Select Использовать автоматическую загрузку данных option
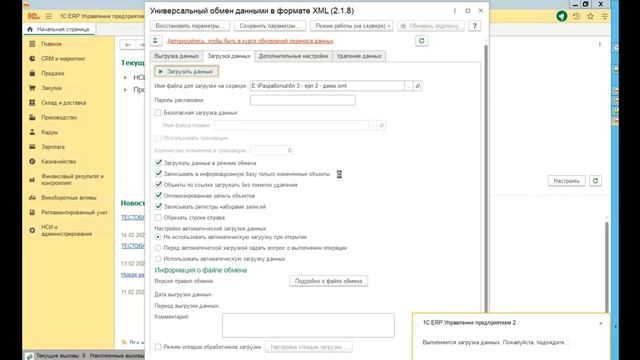Screen dimensions: 640x360 coord(158,259)
